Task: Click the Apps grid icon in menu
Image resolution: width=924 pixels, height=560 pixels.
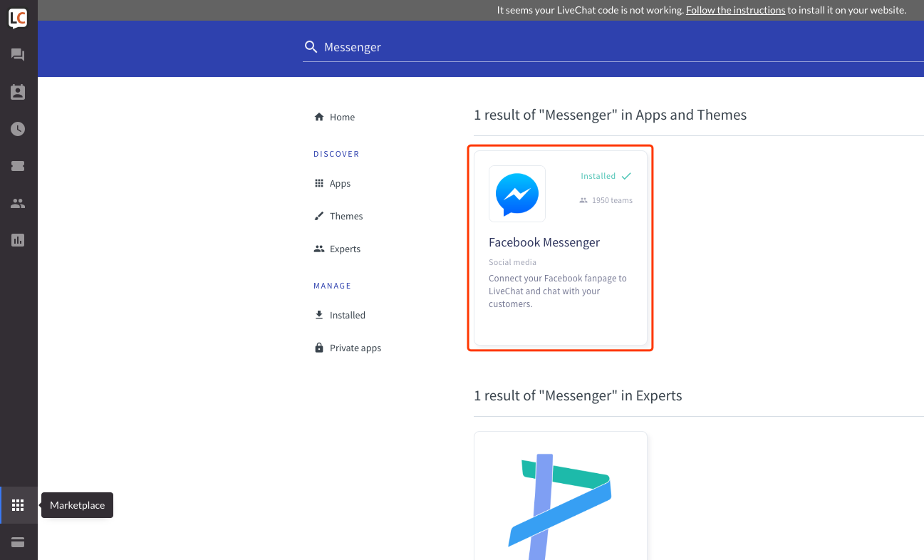Action: 319,183
